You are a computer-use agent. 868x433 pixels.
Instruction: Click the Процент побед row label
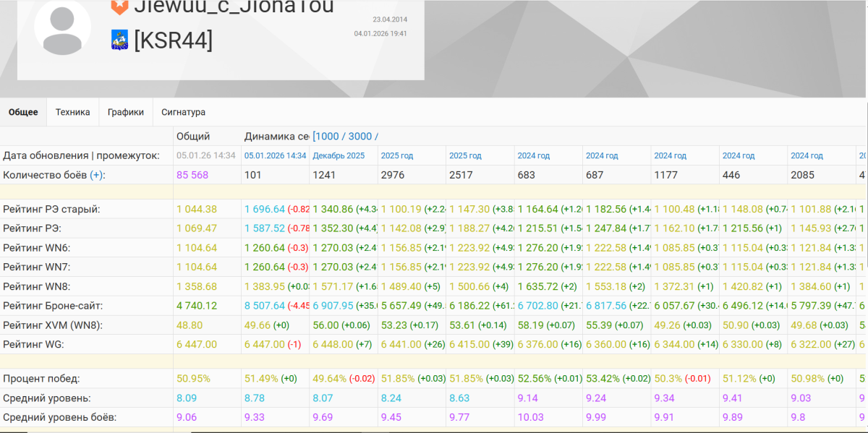pos(41,378)
